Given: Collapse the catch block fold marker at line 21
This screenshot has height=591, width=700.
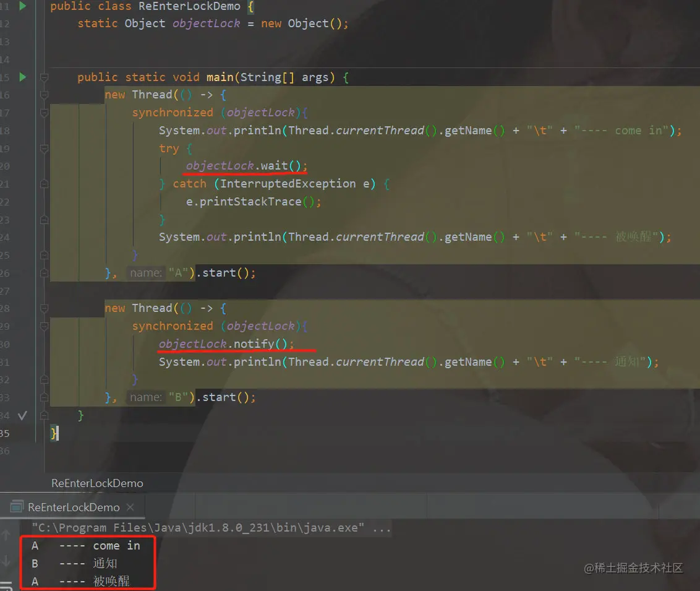Looking at the screenshot, I should click(44, 184).
